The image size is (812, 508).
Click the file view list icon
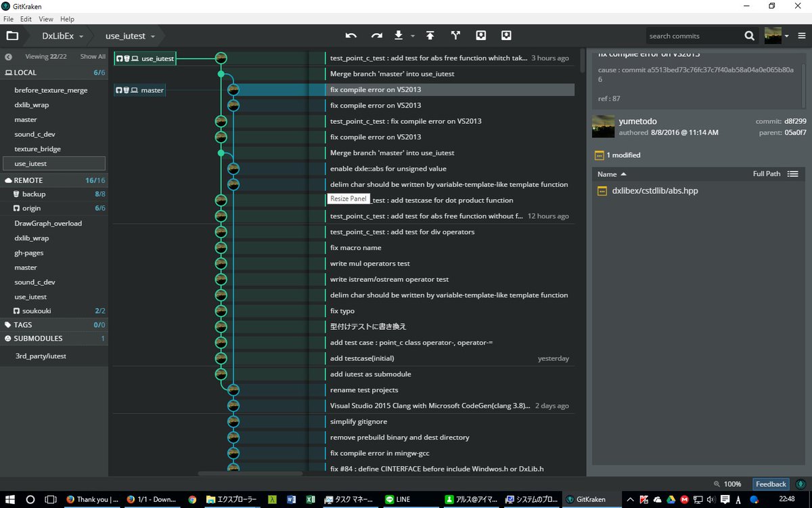pos(792,174)
